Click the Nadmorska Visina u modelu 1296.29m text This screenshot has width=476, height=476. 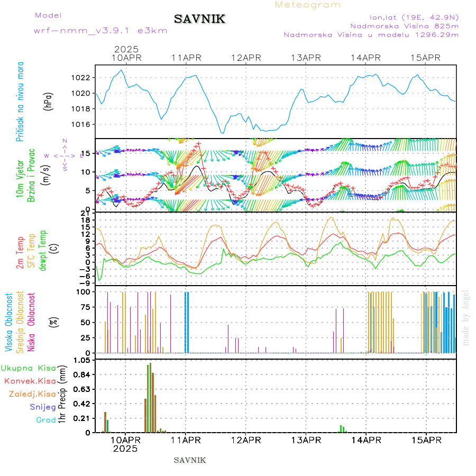371,35
